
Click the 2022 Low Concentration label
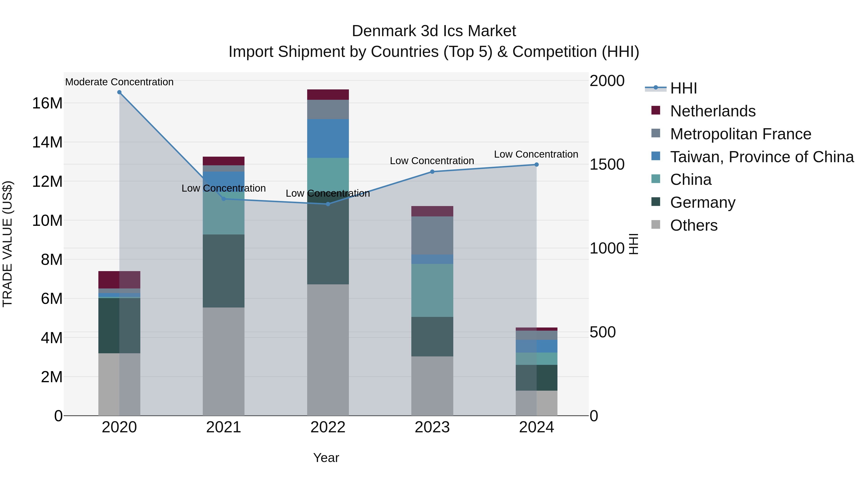328,193
